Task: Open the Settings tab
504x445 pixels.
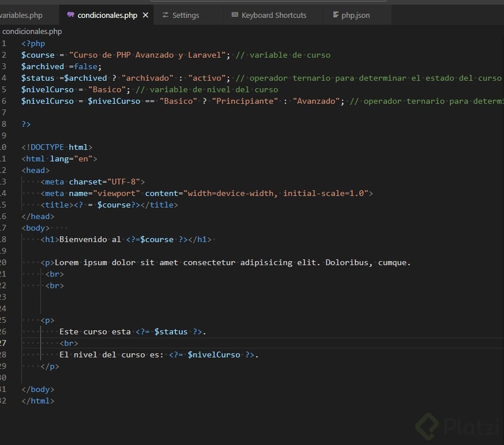Action: (x=185, y=15)
